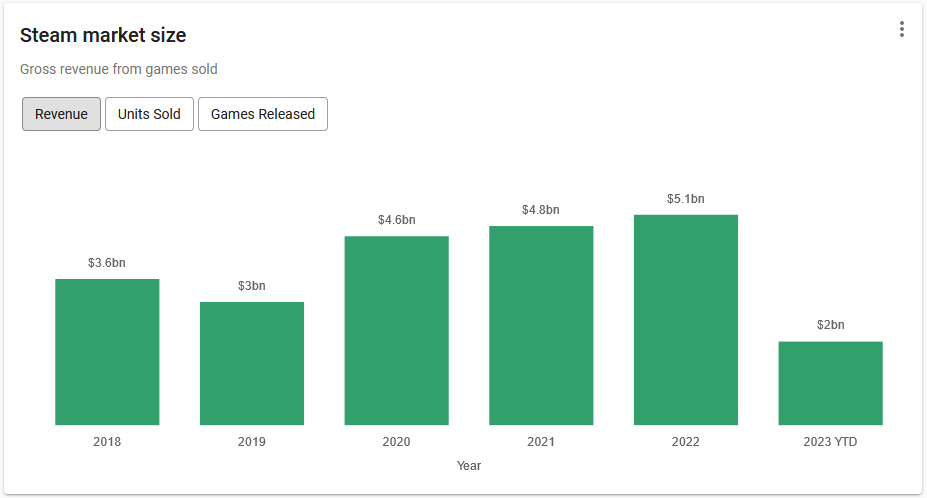The image size is (927, 498).
Task: Click the $4.8bn value label
Action: pyautogui.click(x=541, y=210)
